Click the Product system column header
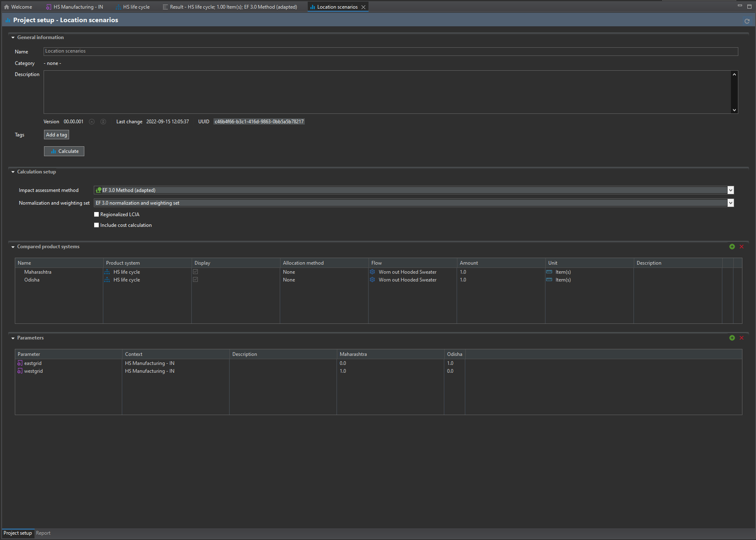 pyautogui.click(x=147, y=263)
